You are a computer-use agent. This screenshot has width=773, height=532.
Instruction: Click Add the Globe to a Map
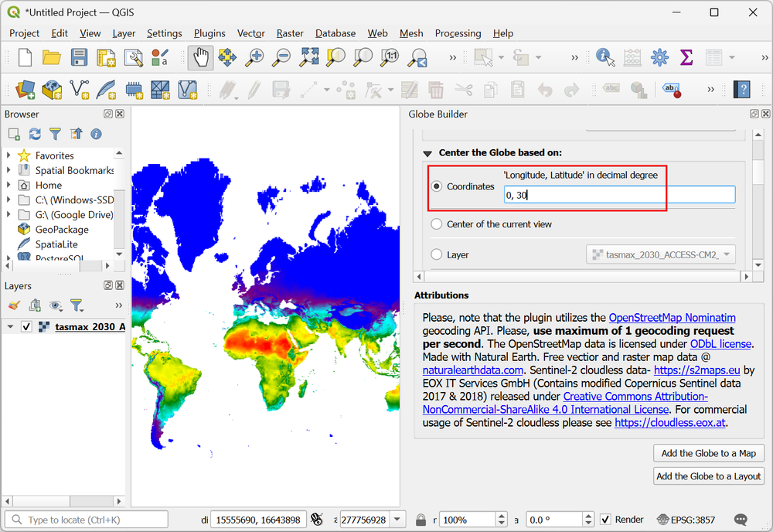click(x=708, y=453)
